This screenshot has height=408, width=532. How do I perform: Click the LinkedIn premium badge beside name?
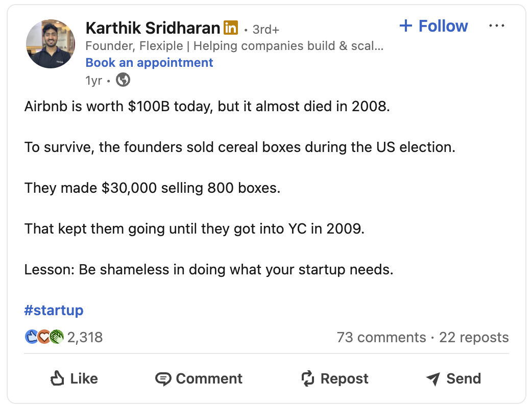[x=231, y=28]
